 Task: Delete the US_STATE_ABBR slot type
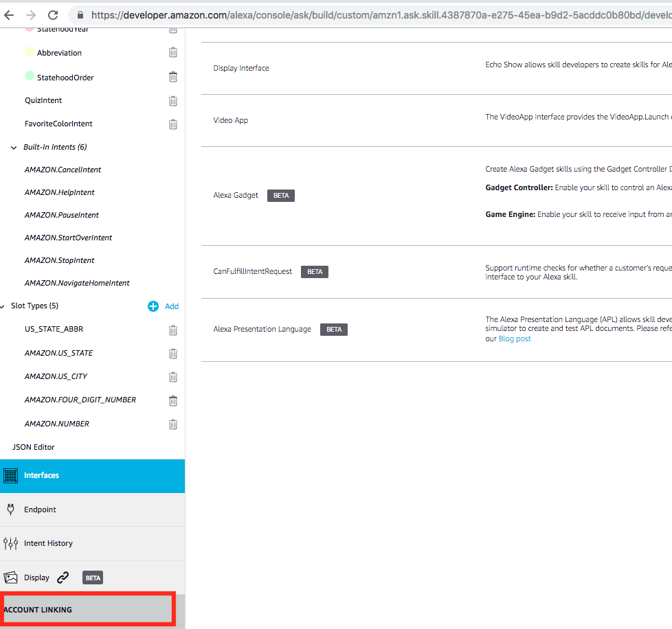click(173, 330)
